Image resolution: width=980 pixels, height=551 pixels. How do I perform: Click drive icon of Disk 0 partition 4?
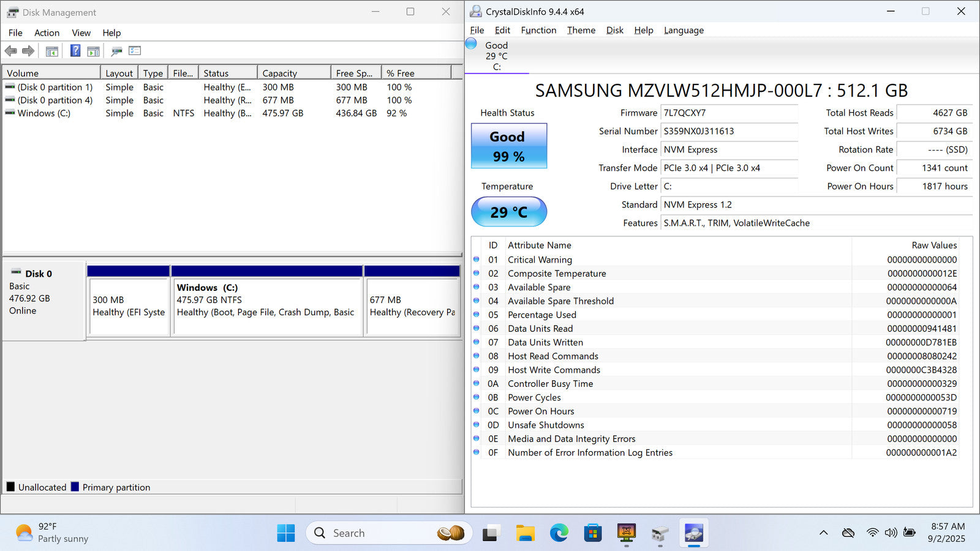(10, 100)
